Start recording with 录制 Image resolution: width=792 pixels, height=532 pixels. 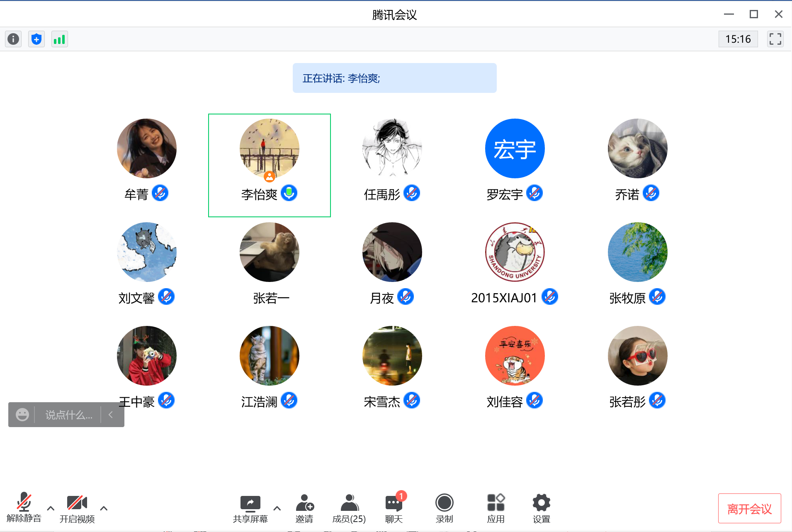(x=444, y=509)
